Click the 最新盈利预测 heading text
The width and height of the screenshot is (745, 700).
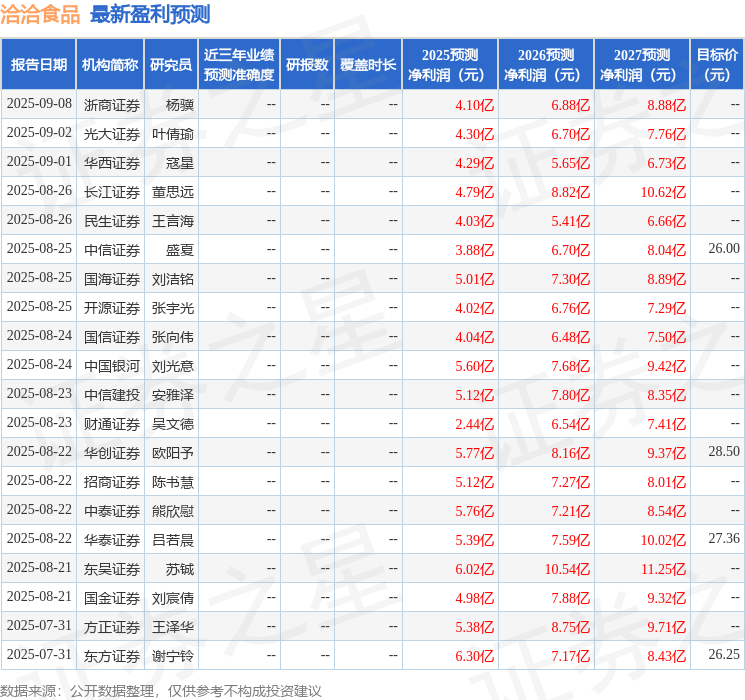[x=150, y=14]
